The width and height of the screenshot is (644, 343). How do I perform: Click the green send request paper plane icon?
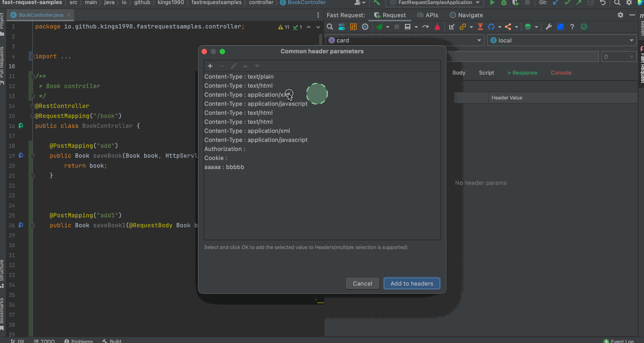click(379, 27)
